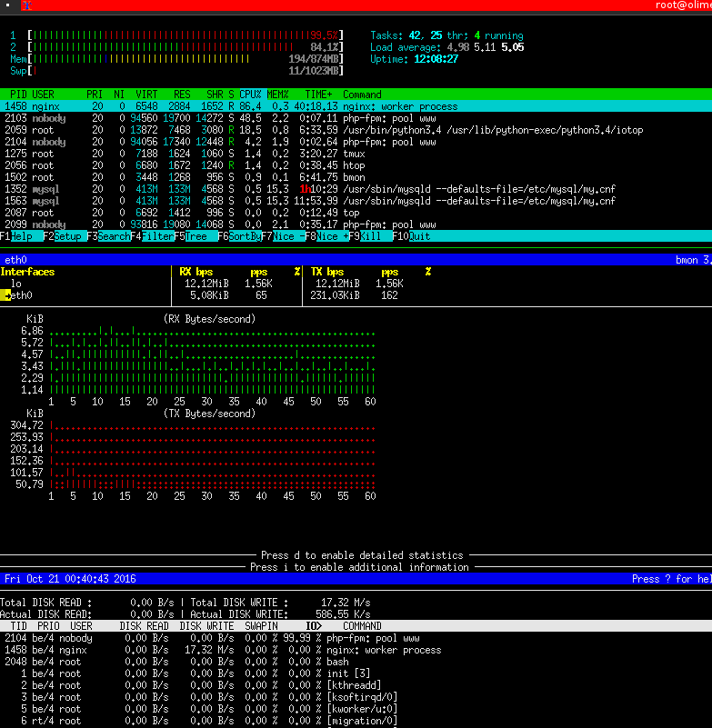Click the TIME+ column header
The image size is (712, 728).
[318, 95]
